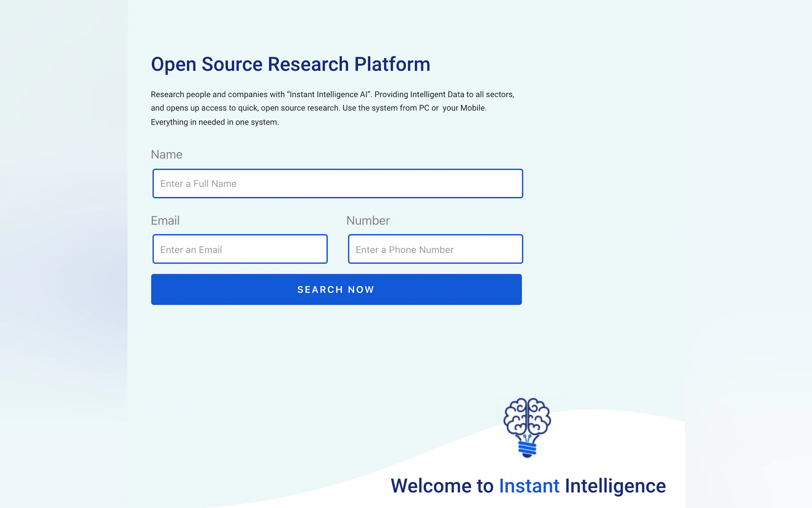Click the brain lightbulb logo icon
The height and width of the screenshot is (508, 812).
tap(527, 427)
